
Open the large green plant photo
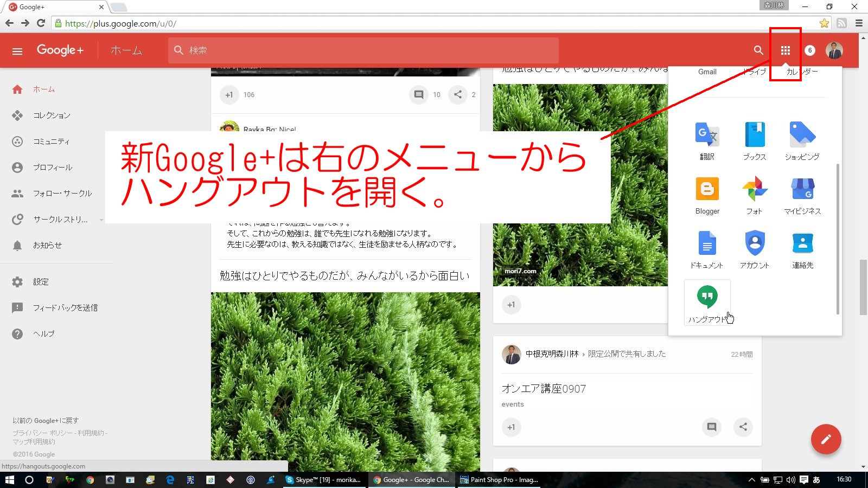pyautogui.click(x=346, y=382)
